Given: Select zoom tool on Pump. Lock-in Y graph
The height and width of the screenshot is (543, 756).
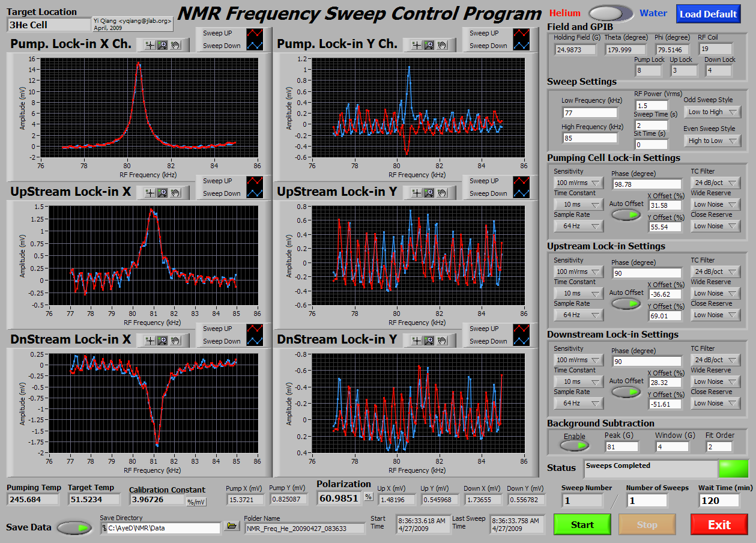Looking at the screenshot, I should coord(429,44).
